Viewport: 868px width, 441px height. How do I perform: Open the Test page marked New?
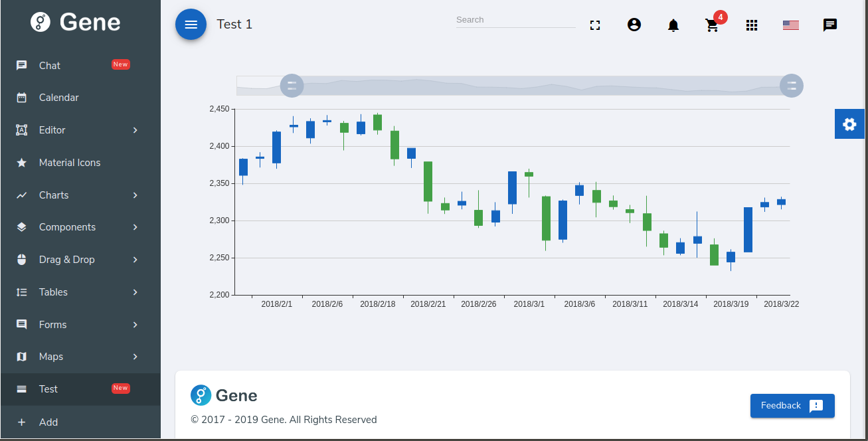click(x=48, y=389)
